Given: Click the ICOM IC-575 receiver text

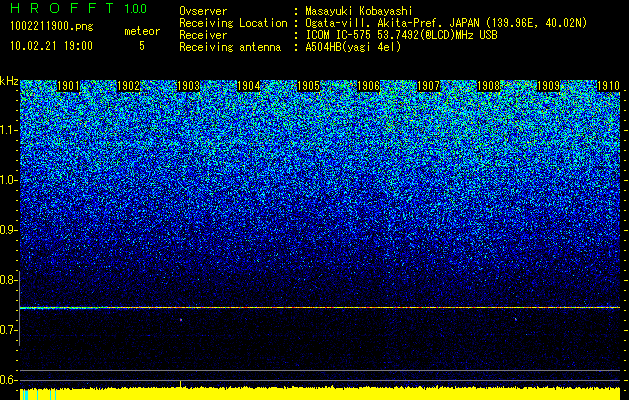Looking at the screenshot, I should click(x=401, y=35).
